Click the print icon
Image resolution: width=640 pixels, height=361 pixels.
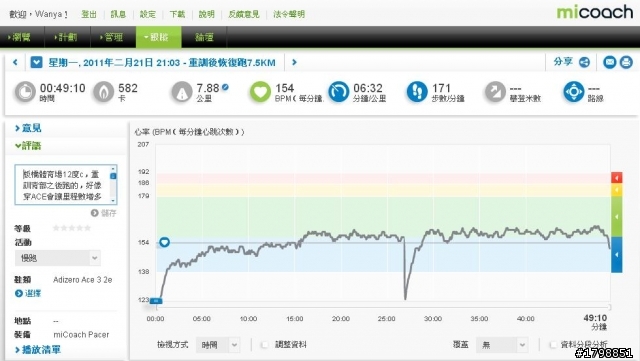click(x=626, y=62)
